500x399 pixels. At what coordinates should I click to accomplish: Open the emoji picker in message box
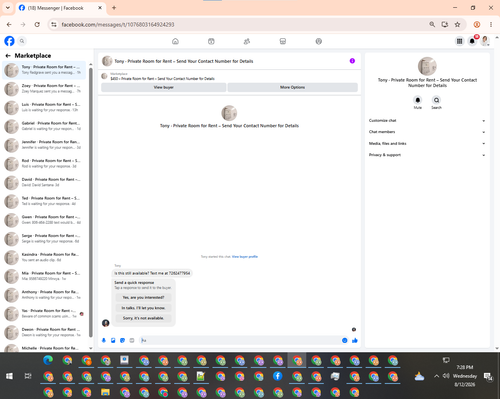point(345,340)
